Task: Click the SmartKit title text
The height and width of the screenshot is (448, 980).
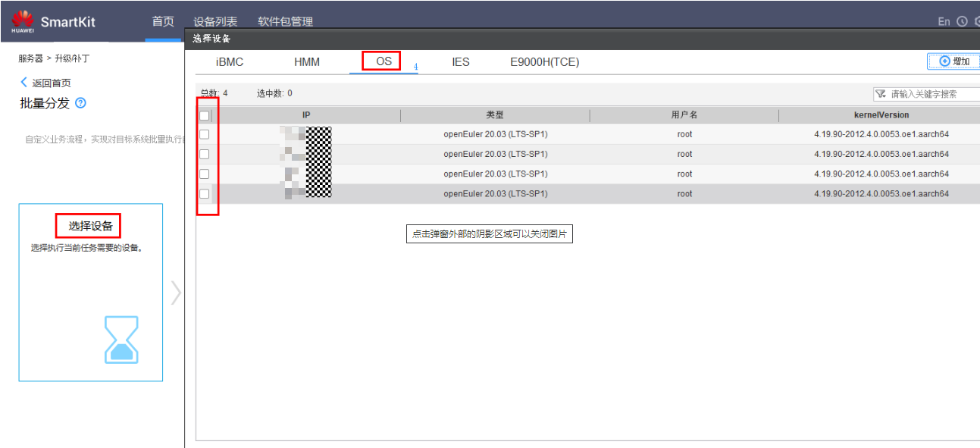Action: tap(68, 21)
